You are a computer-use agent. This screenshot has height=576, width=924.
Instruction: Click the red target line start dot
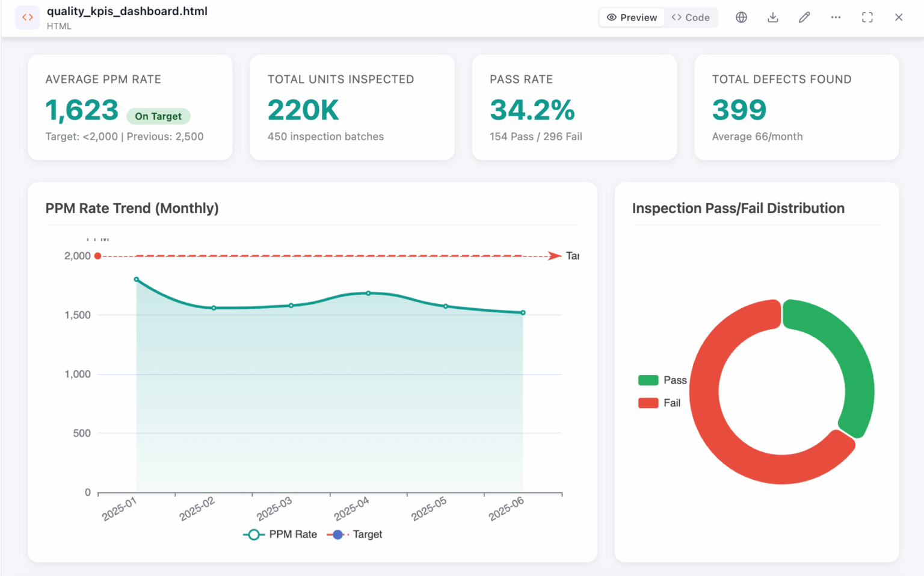[97, 256]
